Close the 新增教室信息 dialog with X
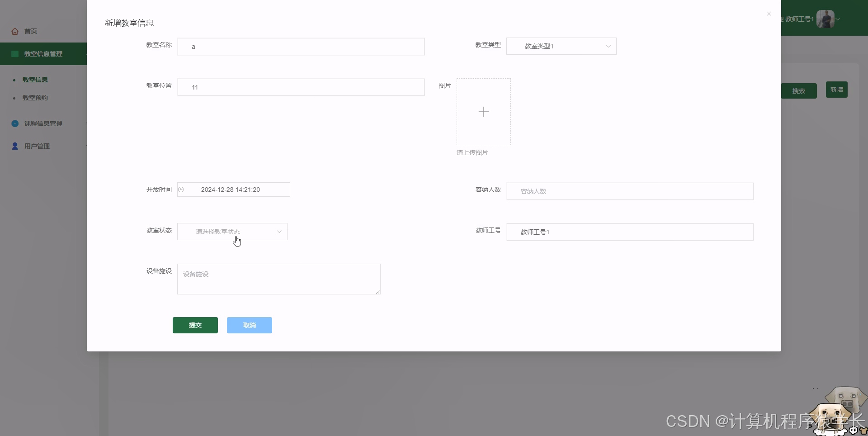868x436 pixels. coord(769,14)
